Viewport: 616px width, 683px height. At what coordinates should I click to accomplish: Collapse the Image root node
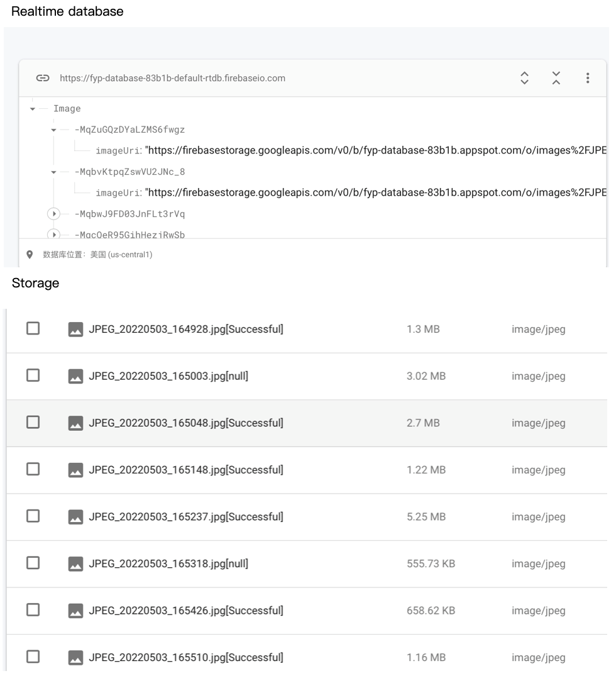pyautogui.click(x=32, y=109)
